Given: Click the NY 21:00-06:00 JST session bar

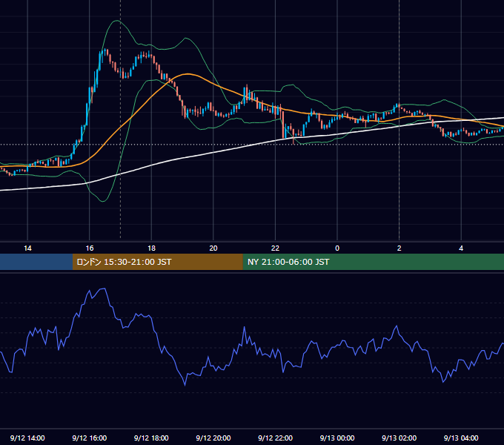Looking at the screenshot, I should click(373, 262).
